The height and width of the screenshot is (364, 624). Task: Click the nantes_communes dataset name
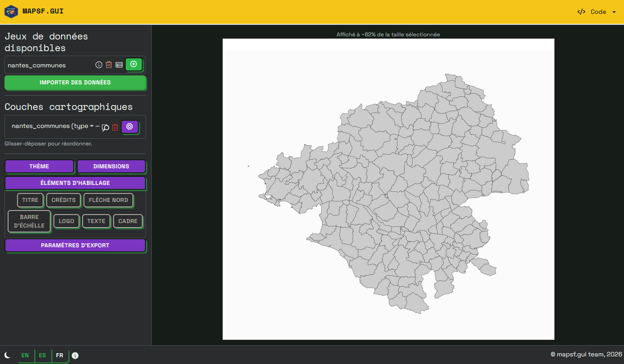tap(37, 66)
